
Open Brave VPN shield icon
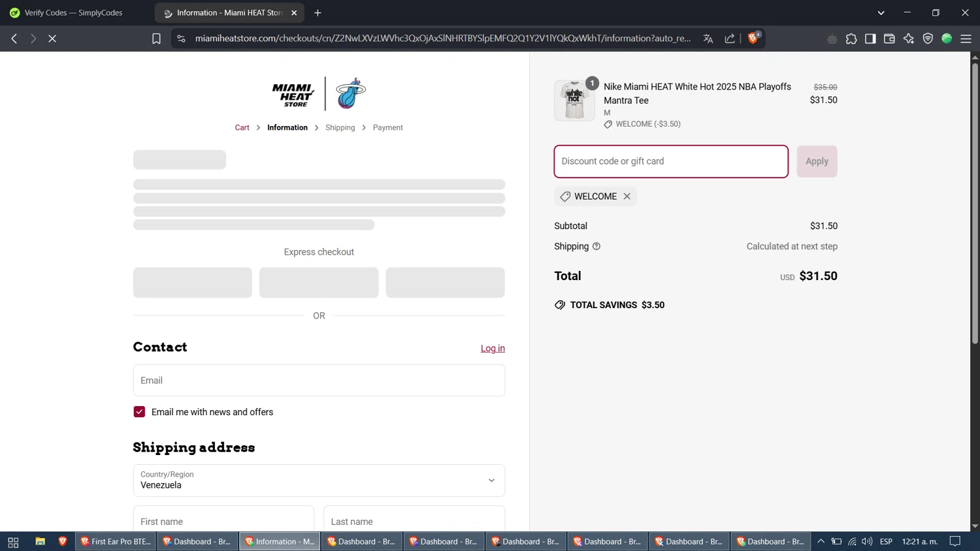pyautogui.click(x=928, y=39)
